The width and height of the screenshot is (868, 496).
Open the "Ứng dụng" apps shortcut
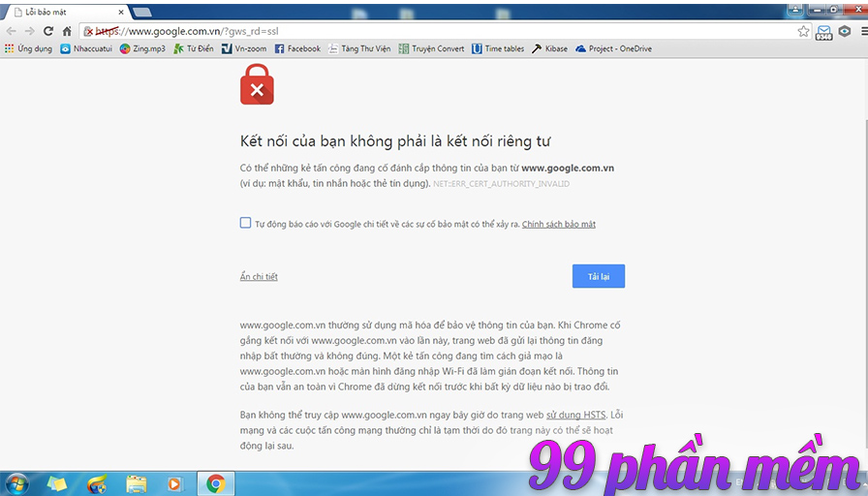28,48
